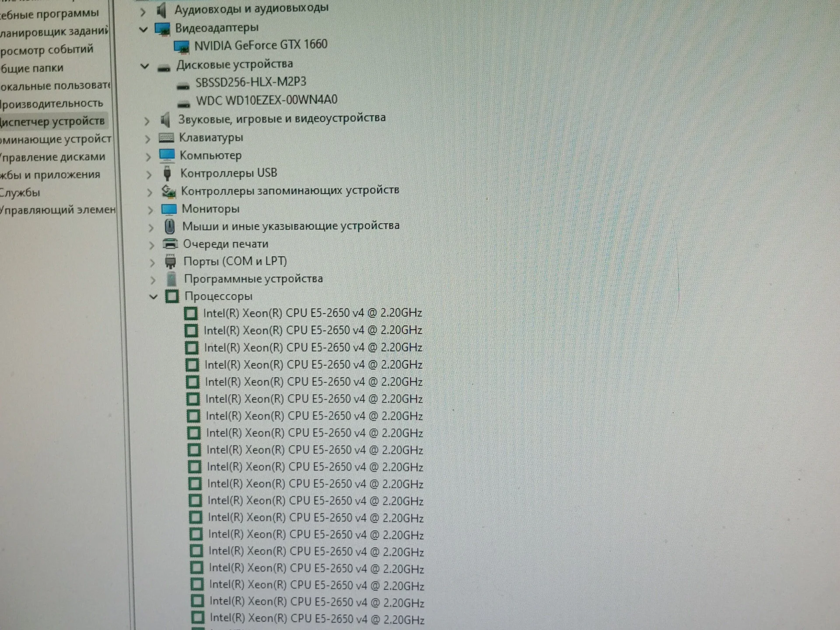Select the "WDC WD10EZEX-00WN4A0" drive label
The width and height of the screenshot is (840, 630).
266,100
